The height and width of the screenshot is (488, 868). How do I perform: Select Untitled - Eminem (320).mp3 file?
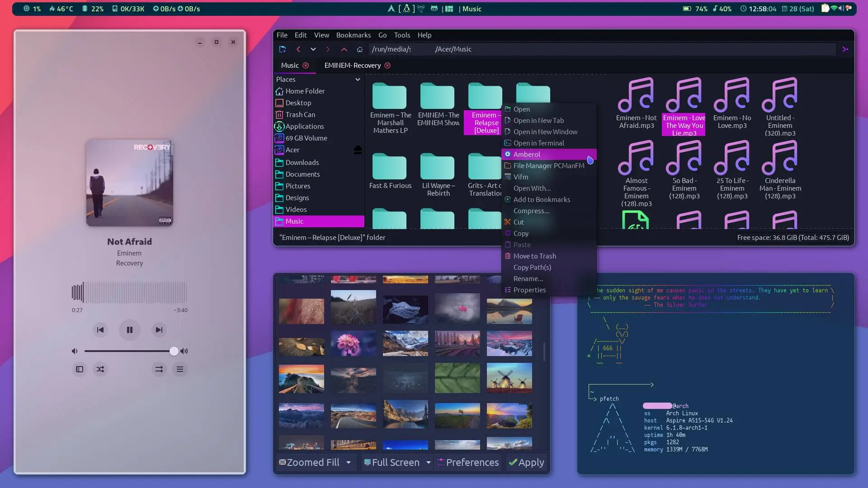[x=780, y=107]
